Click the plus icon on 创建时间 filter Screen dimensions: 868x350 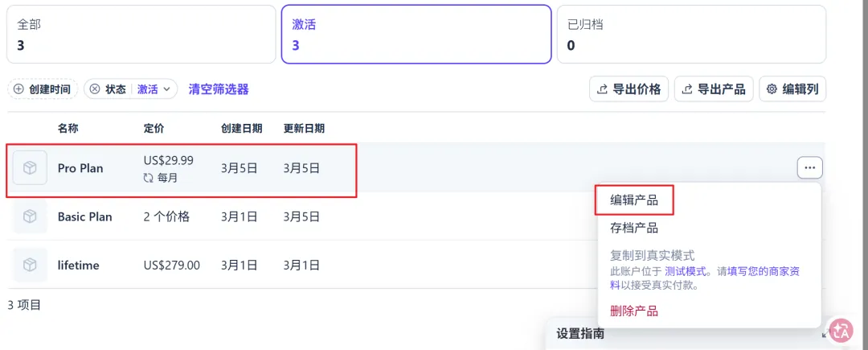tap(19, 89)
